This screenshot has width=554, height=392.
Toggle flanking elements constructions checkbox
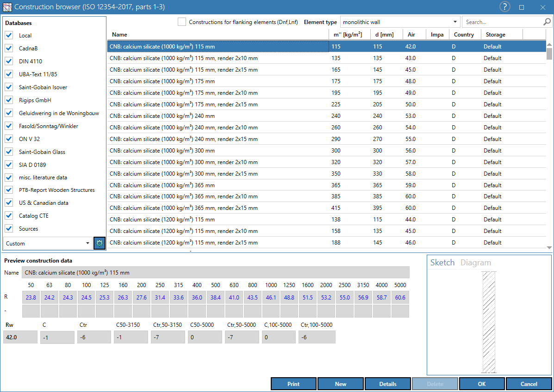click(x=181, y=22)
